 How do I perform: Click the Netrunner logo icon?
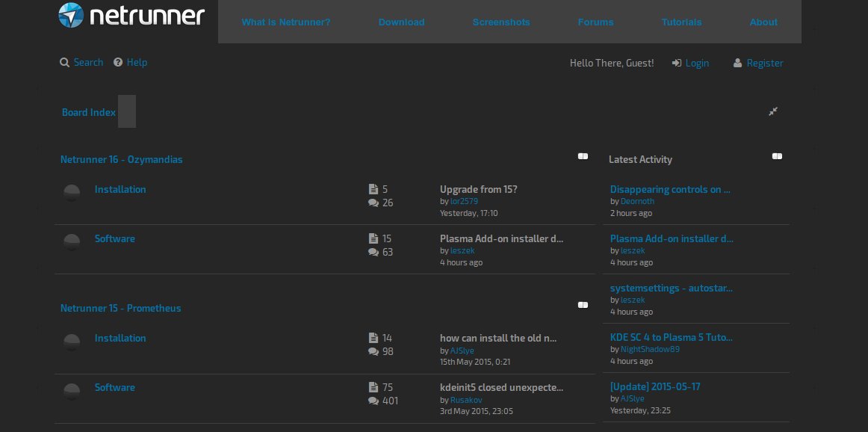coord(71,15)
